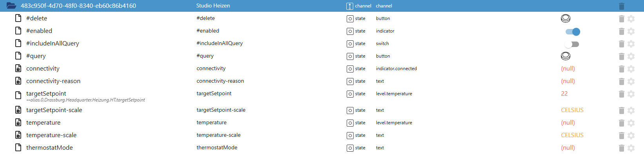Open settings gear for targetSetpoint row
The height and width of the screenshot is (154, 644).
tap(631, 94)
